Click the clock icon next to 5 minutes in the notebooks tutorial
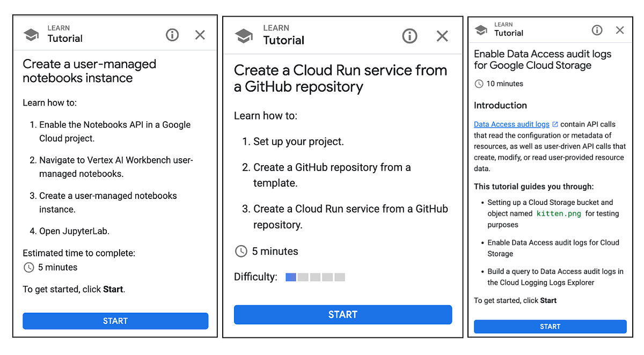Image resolution: width=644 pixels, height=355 pixels. pos(28,267)
